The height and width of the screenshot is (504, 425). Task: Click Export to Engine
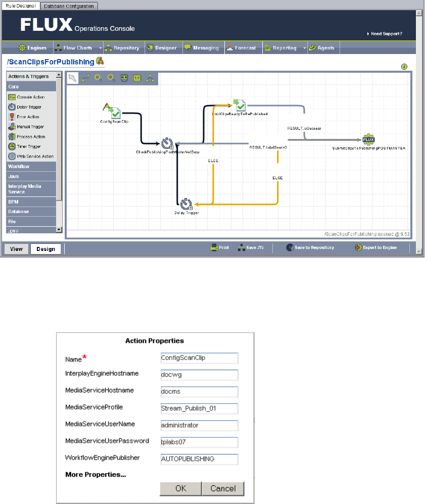tap(376, 247)
